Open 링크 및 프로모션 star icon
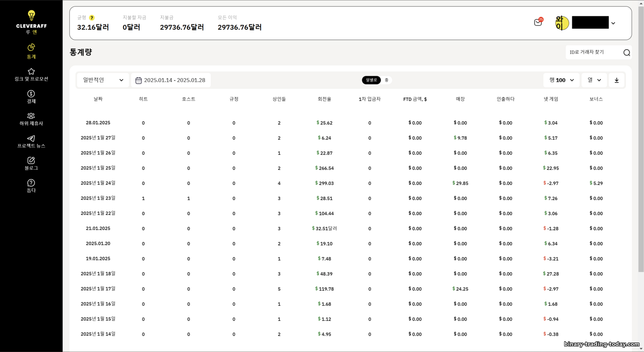 tap(31, 71)
